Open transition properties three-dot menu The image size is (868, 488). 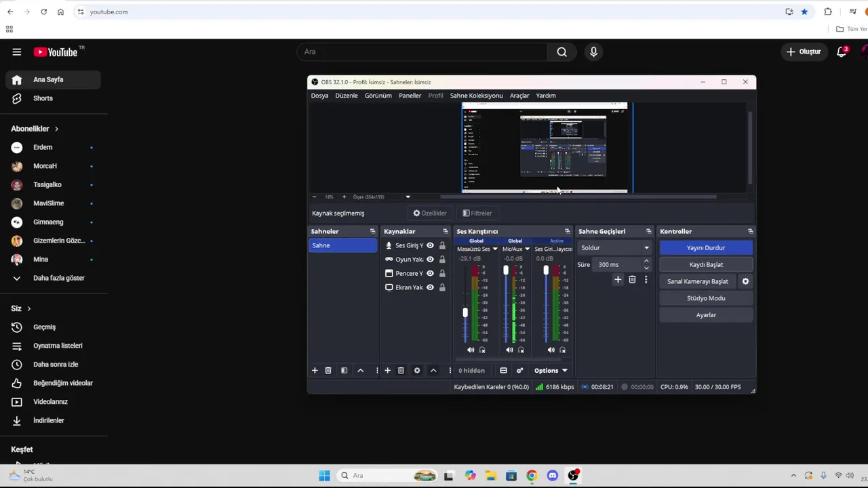pos(646,279)
